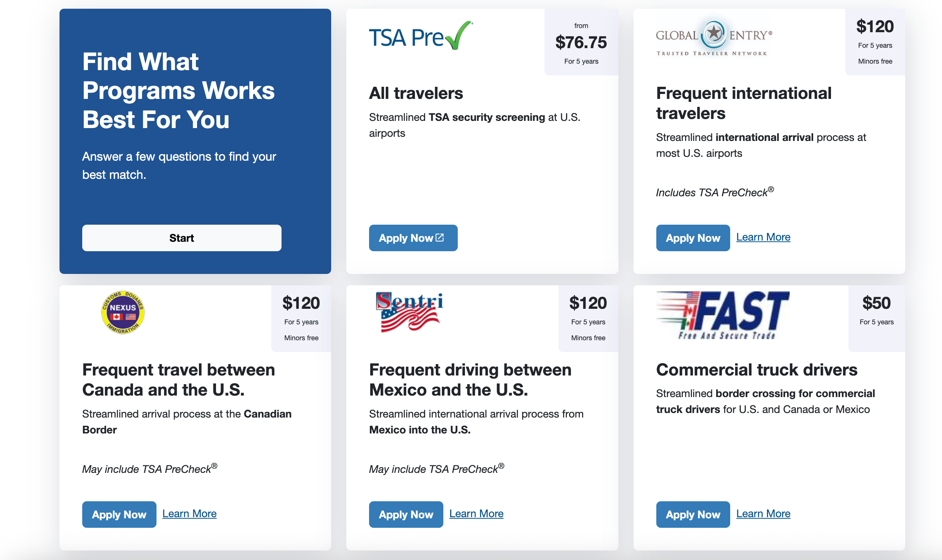Apply now for Sentri program
942x560 pixels.
pos(406,515)
